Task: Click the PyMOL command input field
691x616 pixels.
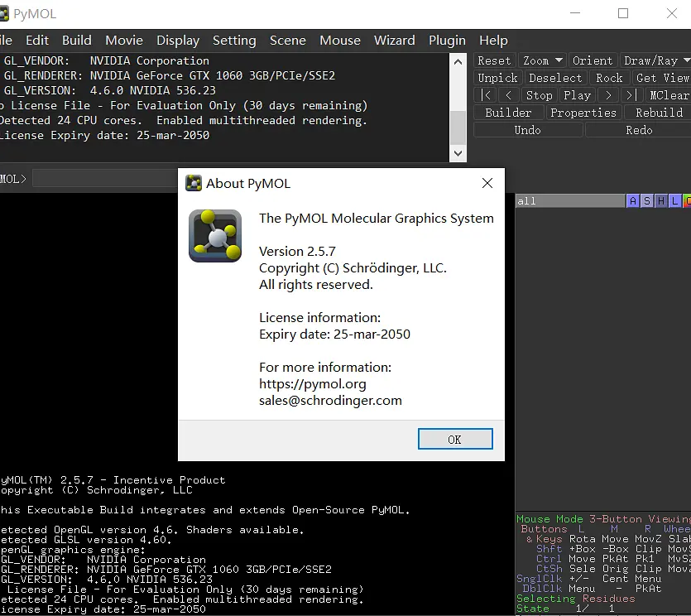Action: pos(105,179)
